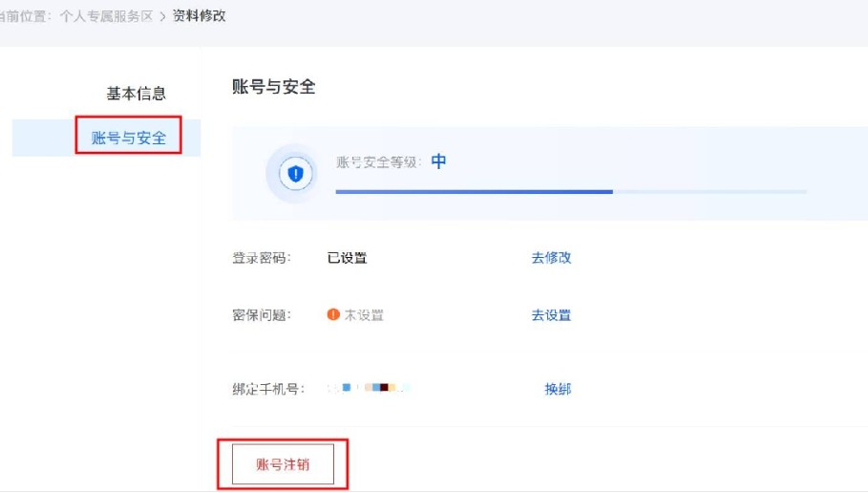The height and width of the screenshot is (493, 868).
Task: Click the blurred bound phone number
Action: click(x=370, y=388)
